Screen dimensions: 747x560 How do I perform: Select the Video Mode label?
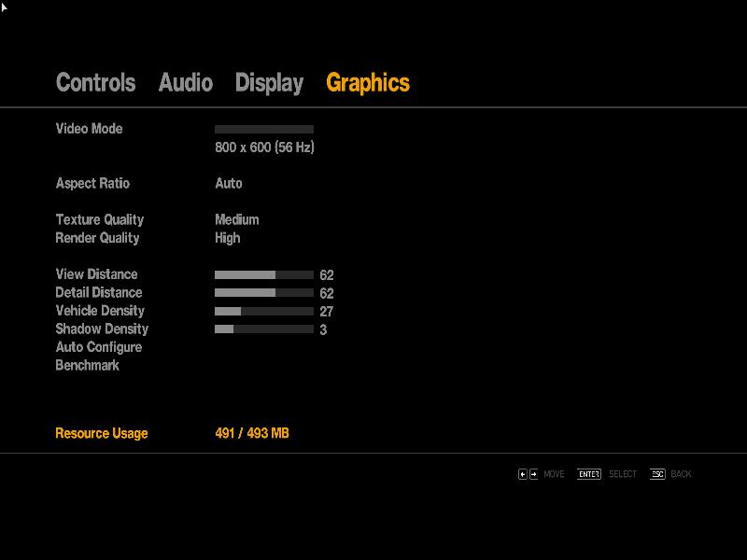click(x=89, y=129)
